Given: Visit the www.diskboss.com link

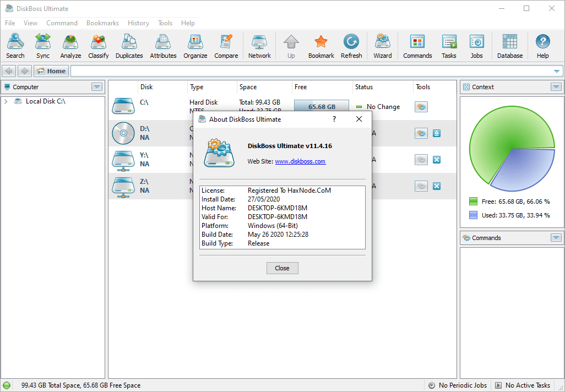Looking at the screenshot, I should coord(300,161).
